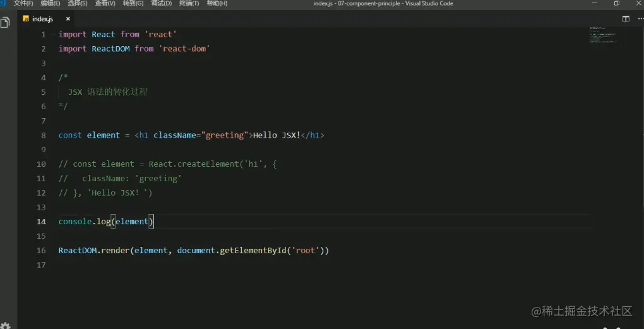Click the className attribute on line 8
Screen dimensions: 644x329
(x=175, y=135)
